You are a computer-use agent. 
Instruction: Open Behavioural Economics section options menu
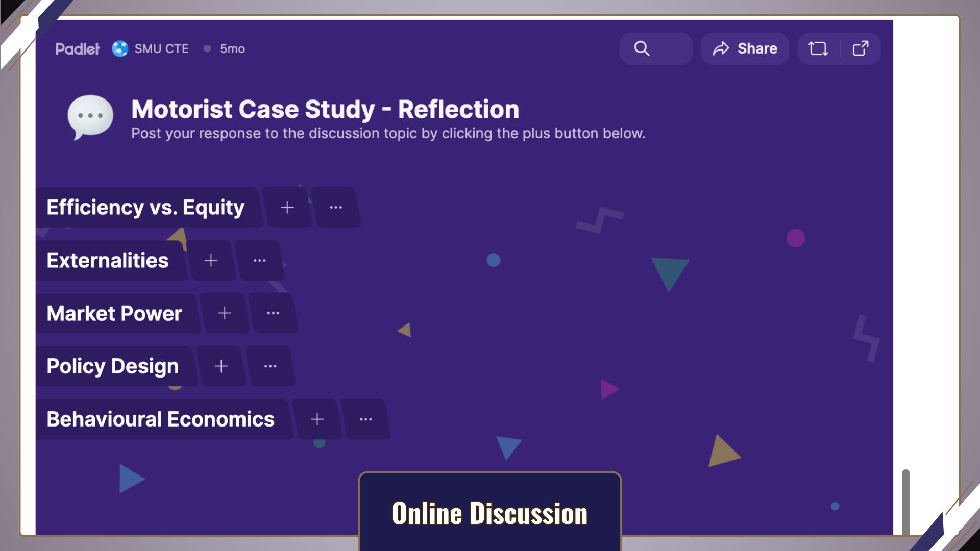(366, 419)
